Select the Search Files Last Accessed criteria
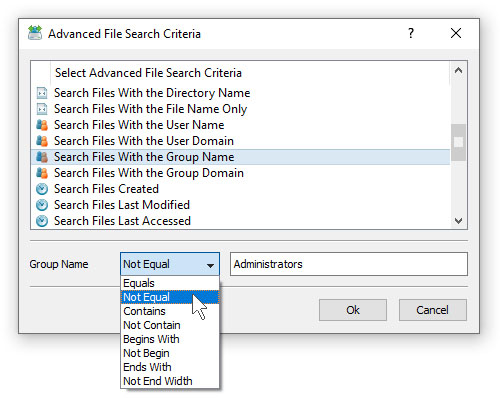 (240, 221)
